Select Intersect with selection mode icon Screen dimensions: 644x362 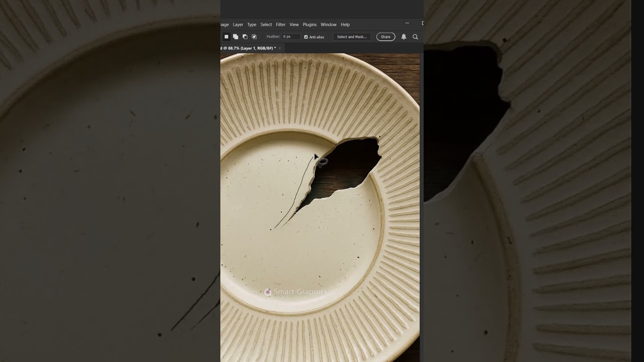[254, 37]
